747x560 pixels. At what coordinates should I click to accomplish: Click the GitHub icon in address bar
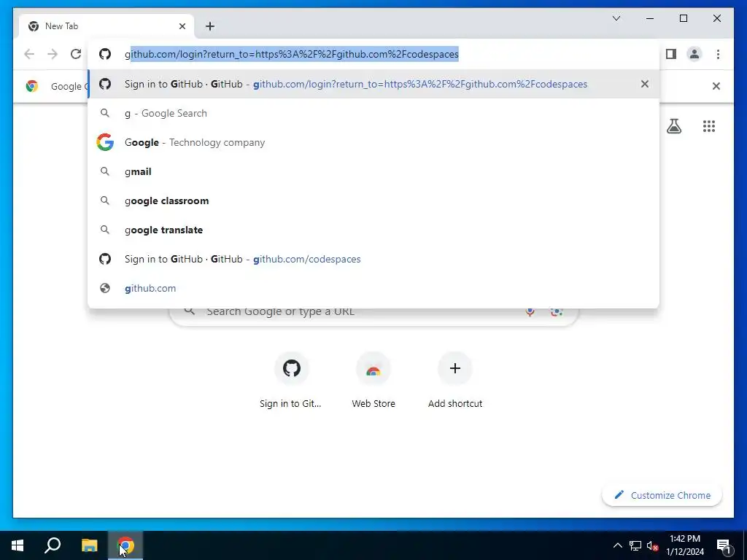click(x=105, y=54)
